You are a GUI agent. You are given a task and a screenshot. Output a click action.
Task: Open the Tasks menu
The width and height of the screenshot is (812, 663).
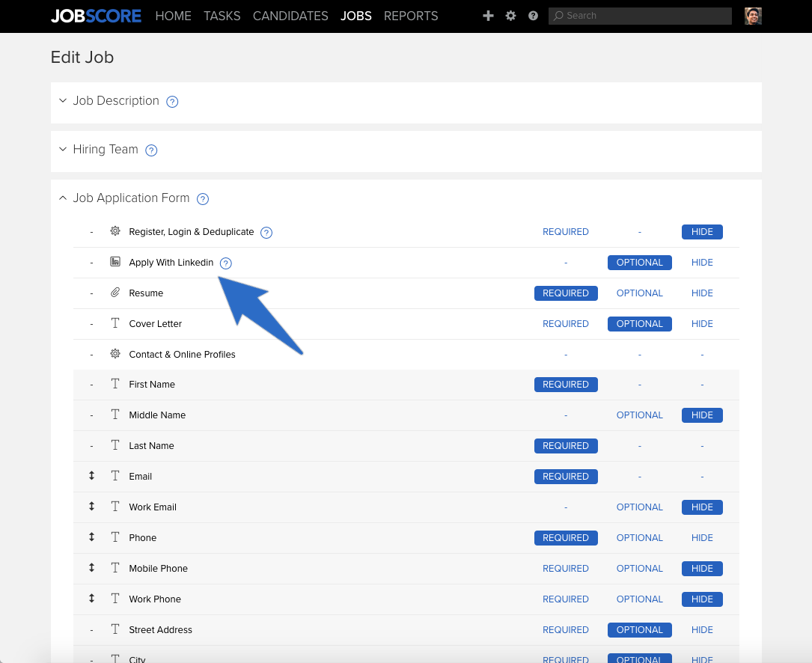(222, 16)
